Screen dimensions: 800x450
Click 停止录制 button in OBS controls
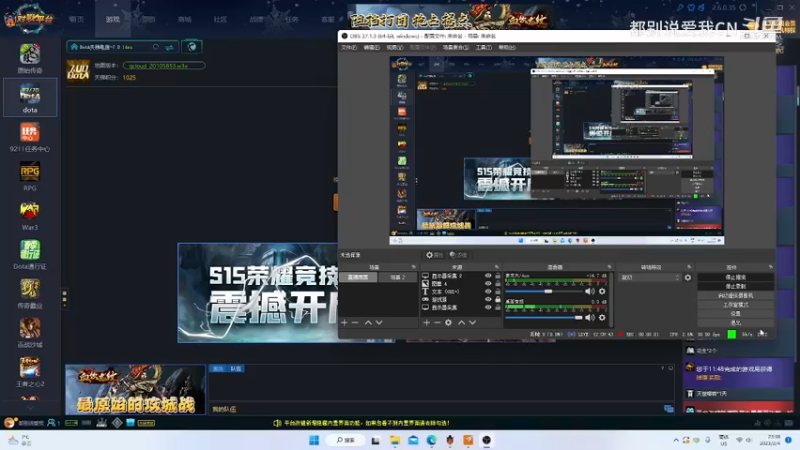click(x=735, y=286)
